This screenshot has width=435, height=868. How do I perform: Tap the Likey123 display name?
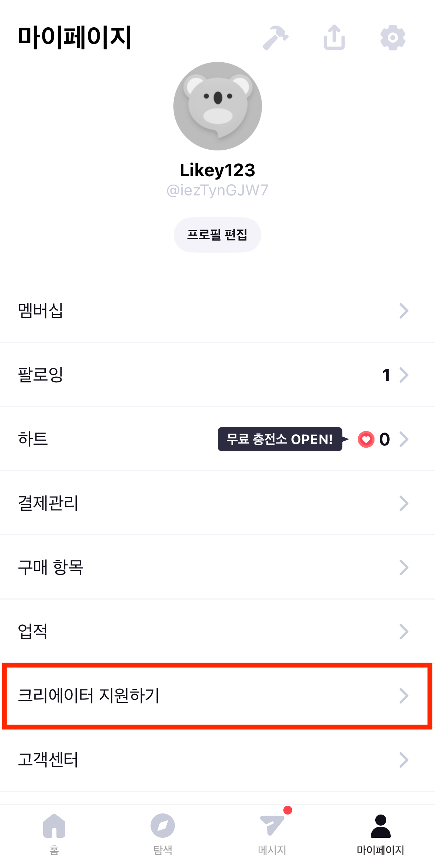(218, 170)
